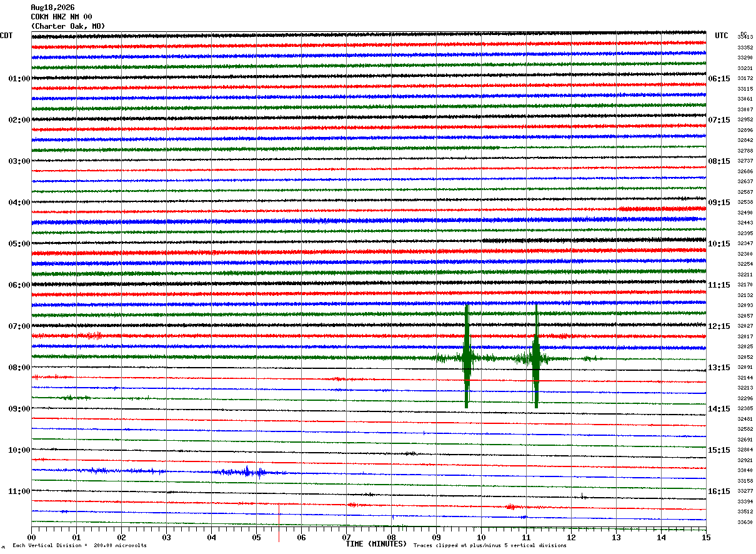Click the DC offset value 32027
The image size is (756, 554).
click(745, 326)
